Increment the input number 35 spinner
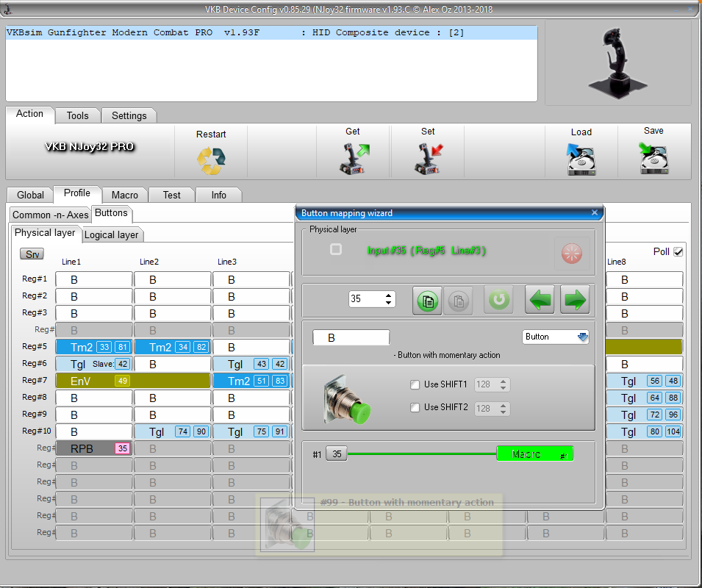The image size is (702, 588). click(389, 295)
